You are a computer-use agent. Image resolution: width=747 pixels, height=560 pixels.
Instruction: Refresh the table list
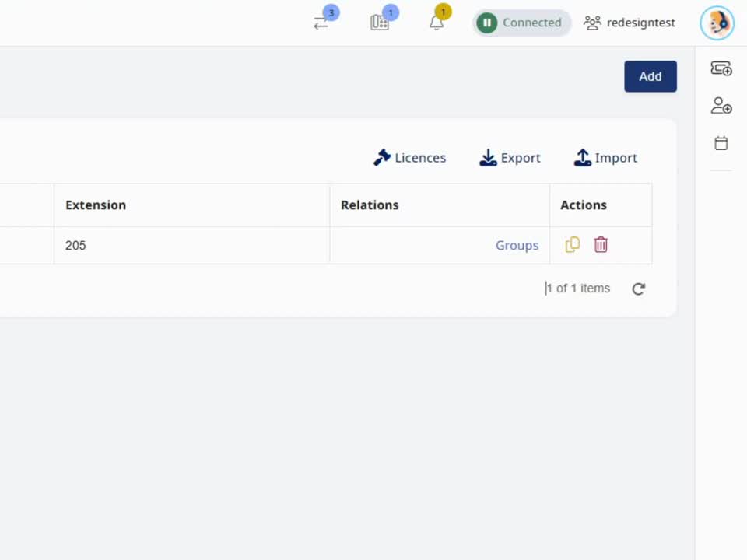[x=638, y=289]
